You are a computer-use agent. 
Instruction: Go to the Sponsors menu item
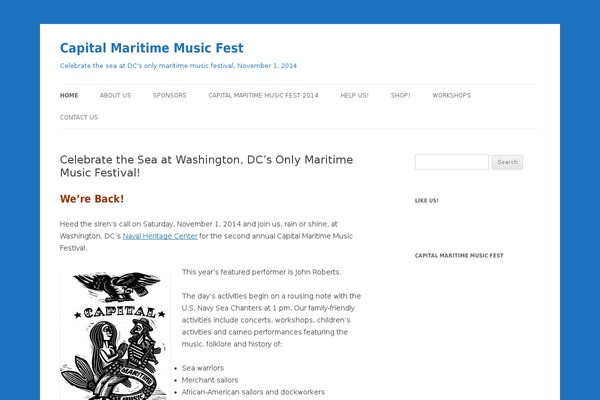coord(170,95)
